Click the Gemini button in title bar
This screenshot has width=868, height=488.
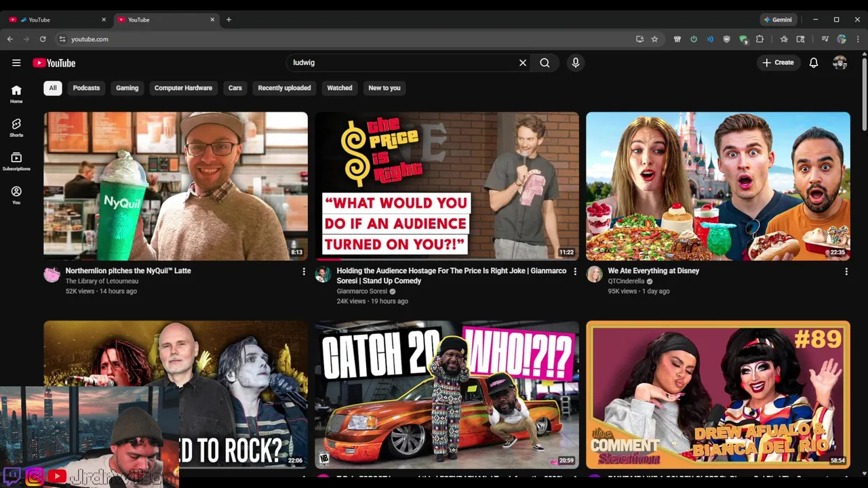(777, 20)
